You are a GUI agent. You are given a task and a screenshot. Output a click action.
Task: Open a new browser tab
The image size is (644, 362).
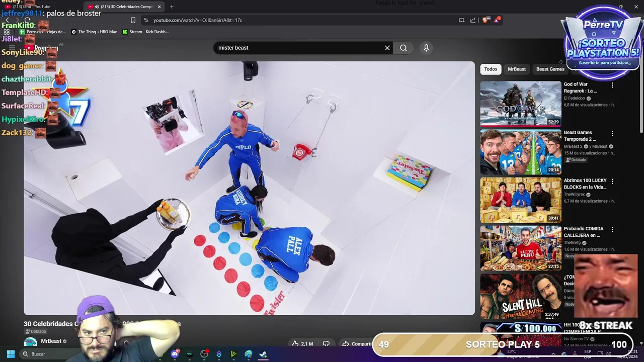pos(172,7)
